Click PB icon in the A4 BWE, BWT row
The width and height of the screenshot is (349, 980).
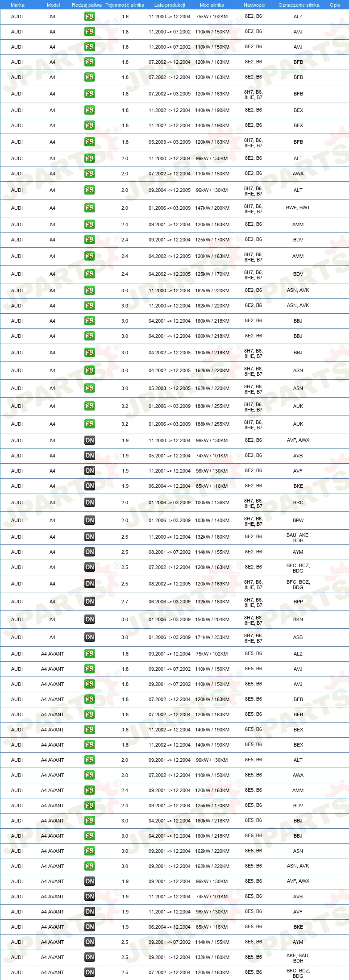pyautogui.click(x=90, y=208)
